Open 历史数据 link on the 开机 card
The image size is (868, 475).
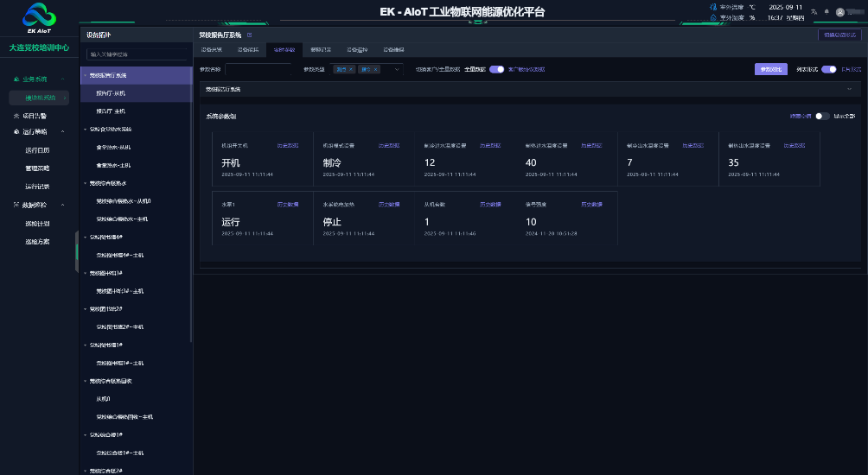[288, 146]
